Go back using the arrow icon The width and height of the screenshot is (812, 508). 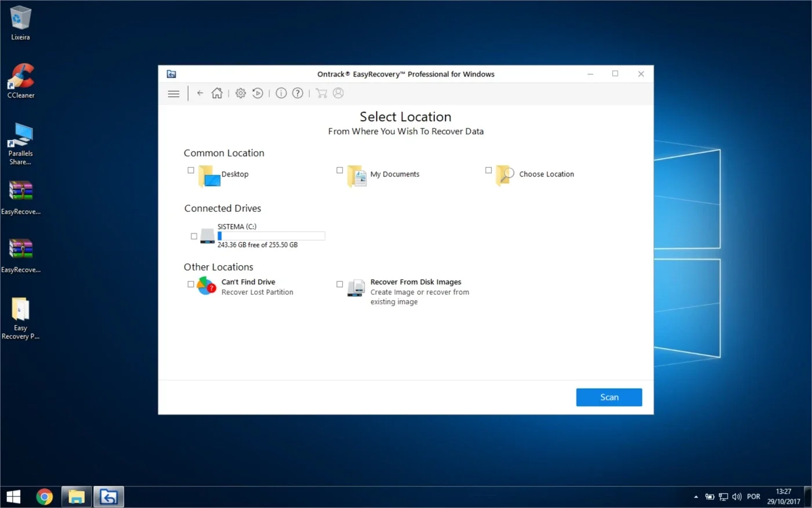(x=200, y=93)
